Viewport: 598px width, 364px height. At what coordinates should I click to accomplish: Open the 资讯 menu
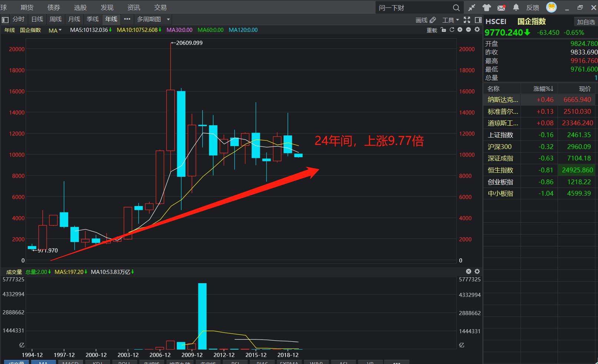pyautogui.click(x=134, y=7)
